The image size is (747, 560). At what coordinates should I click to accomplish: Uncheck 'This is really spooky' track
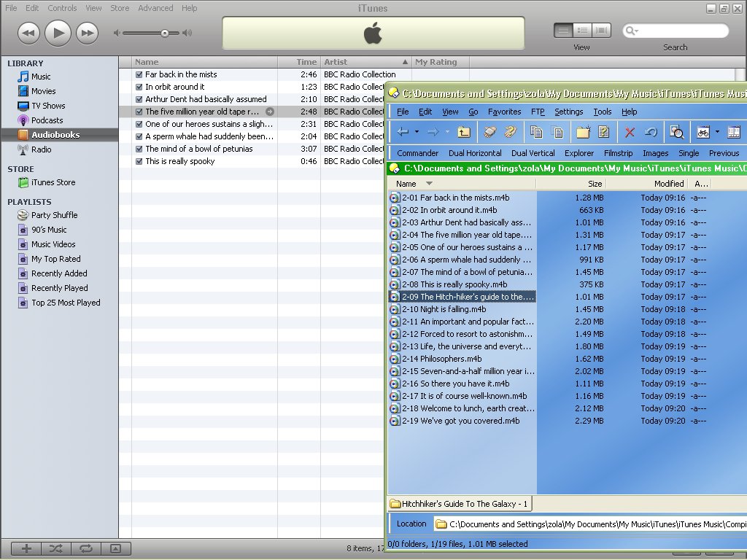[139, 161]
